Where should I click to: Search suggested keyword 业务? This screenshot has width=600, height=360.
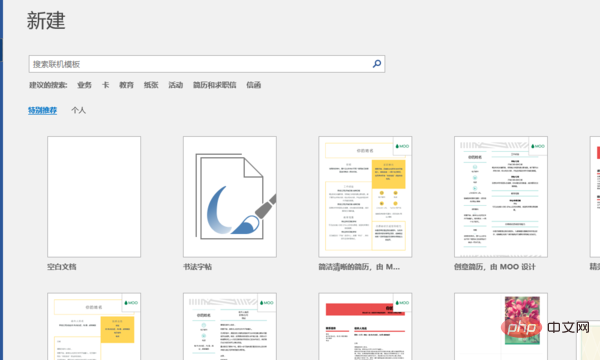84,85
